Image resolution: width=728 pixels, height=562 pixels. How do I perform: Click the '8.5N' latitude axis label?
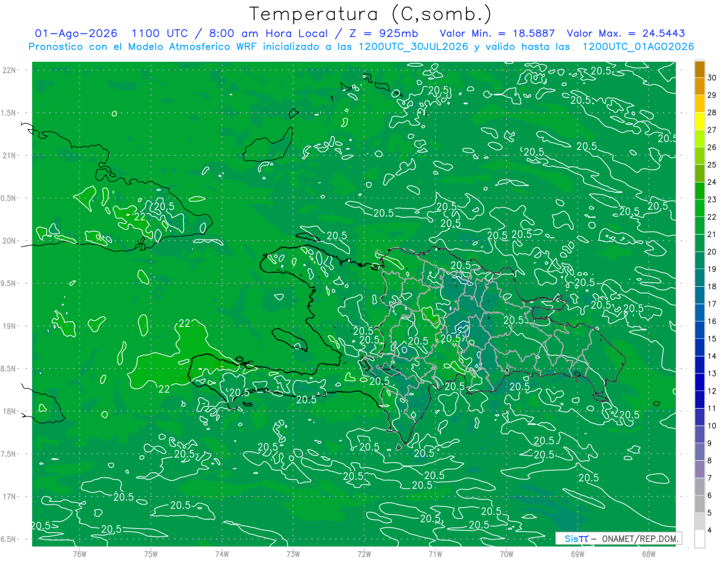point(8,369)
